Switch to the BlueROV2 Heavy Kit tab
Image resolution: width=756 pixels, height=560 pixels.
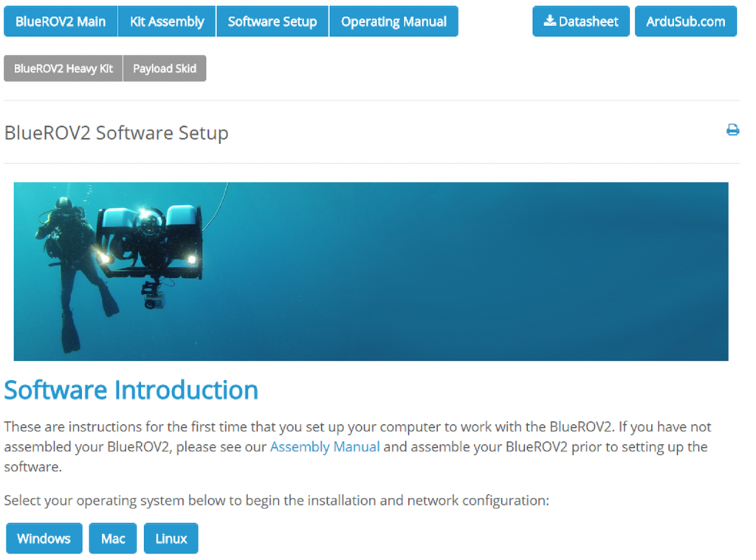[63, 68]
